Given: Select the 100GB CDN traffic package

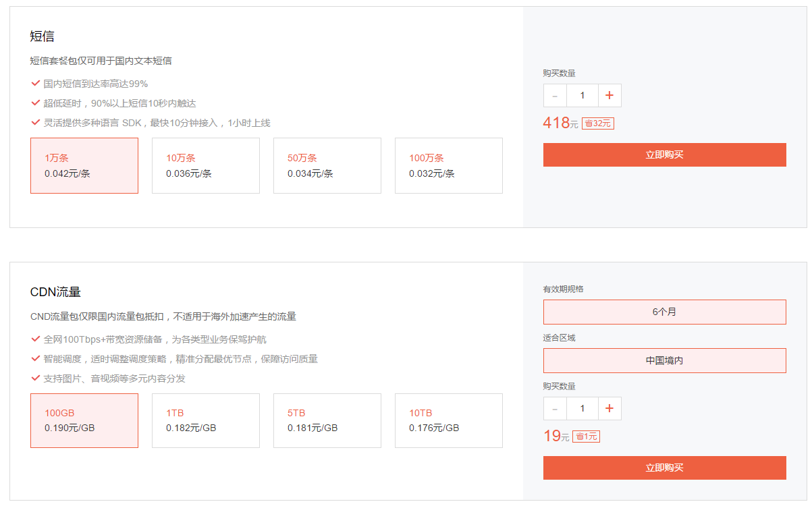Looking at the screenshot, I should coord(84,421).
